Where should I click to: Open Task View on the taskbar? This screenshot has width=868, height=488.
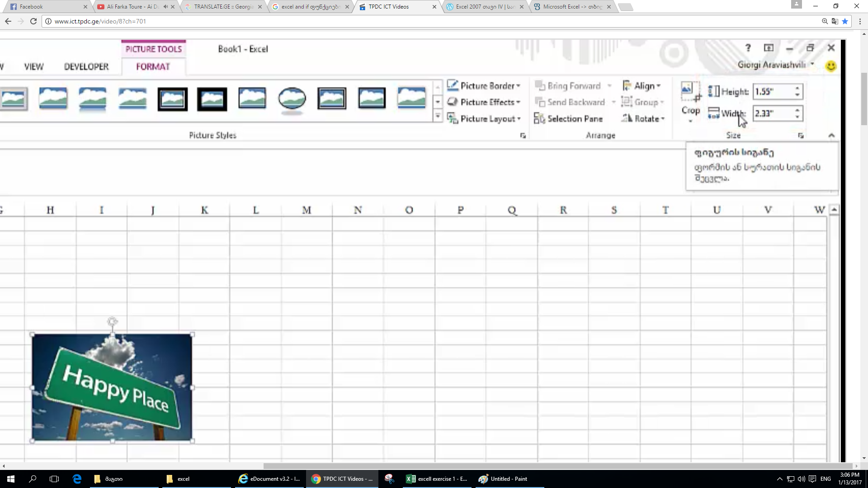54,479
